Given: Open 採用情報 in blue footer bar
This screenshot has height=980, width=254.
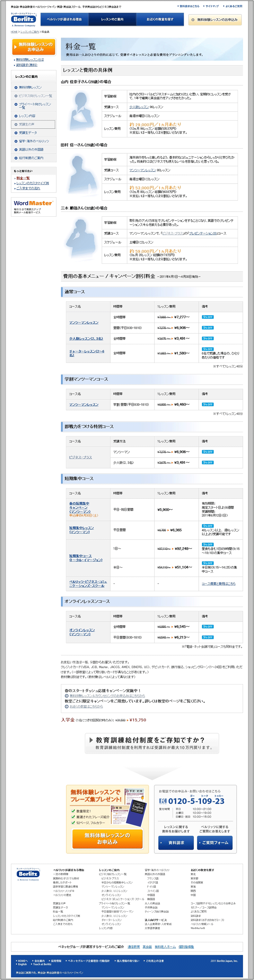Looking at the screenshot, I should (x=56, y=960).
